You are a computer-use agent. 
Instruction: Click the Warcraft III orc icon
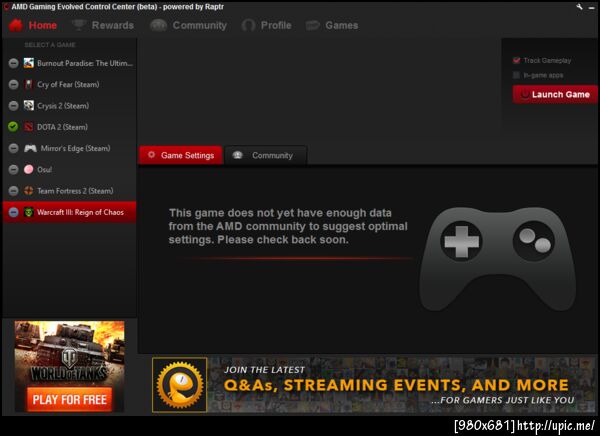[29, 212]
